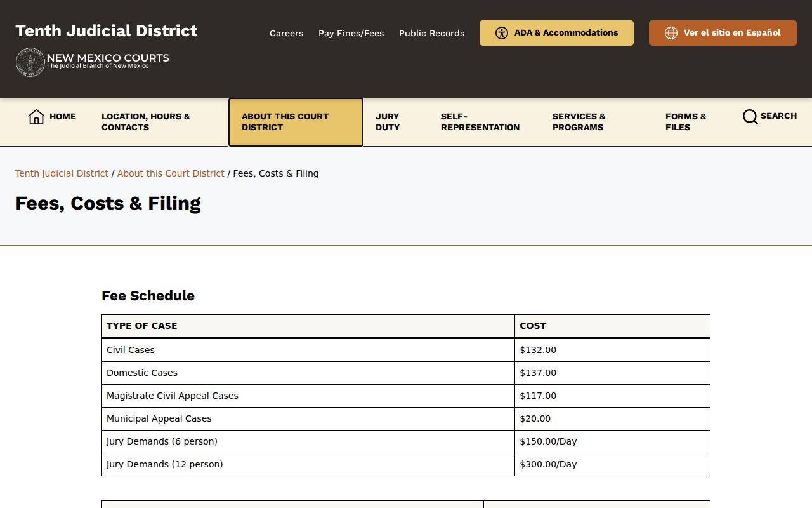Open Public Records link

431,33
